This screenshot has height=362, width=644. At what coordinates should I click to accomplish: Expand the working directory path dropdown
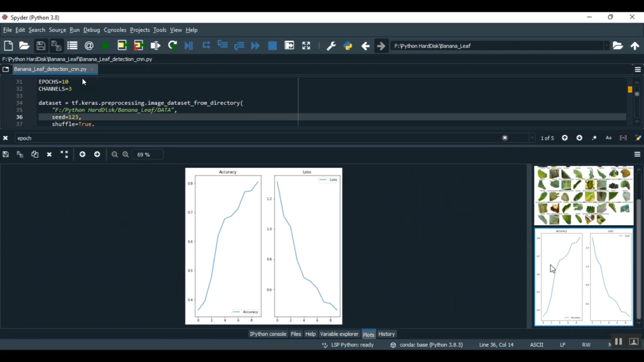tap(606, 46)
